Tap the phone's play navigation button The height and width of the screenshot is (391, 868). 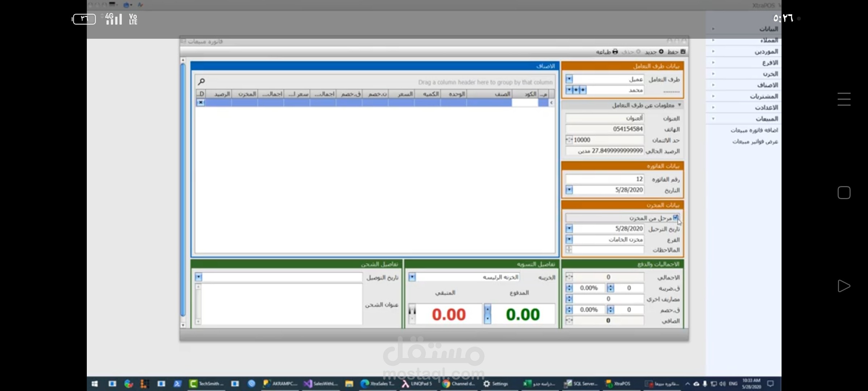coord(844,286)
